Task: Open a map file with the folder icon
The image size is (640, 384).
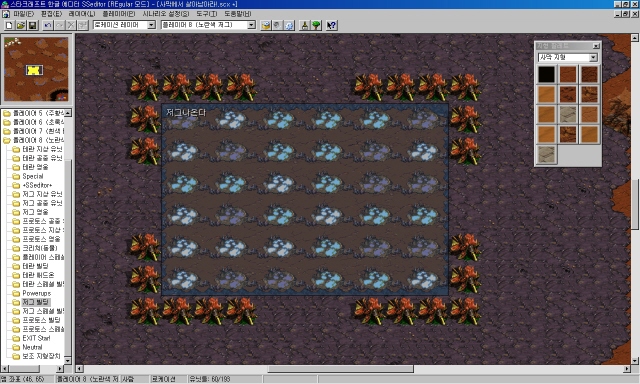Action: point(21,25)
